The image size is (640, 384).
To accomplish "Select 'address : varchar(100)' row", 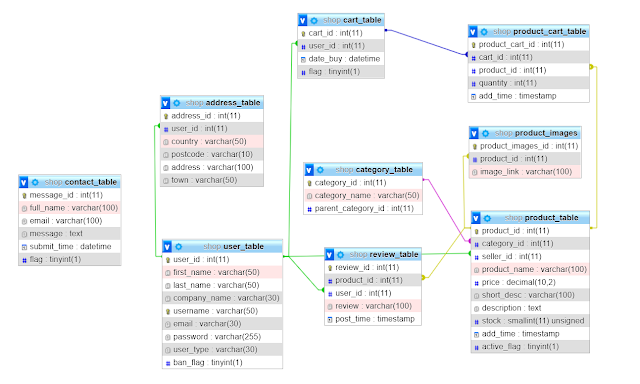I will click(x=212, y=167).
